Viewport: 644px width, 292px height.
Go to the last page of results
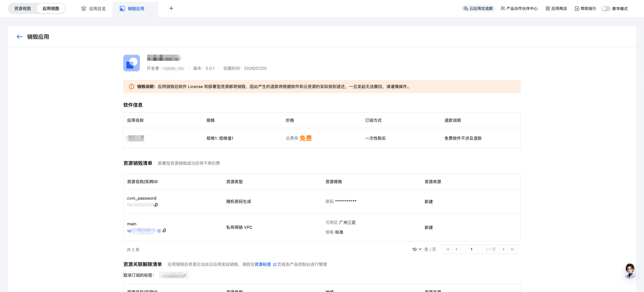tap(512, 249)
